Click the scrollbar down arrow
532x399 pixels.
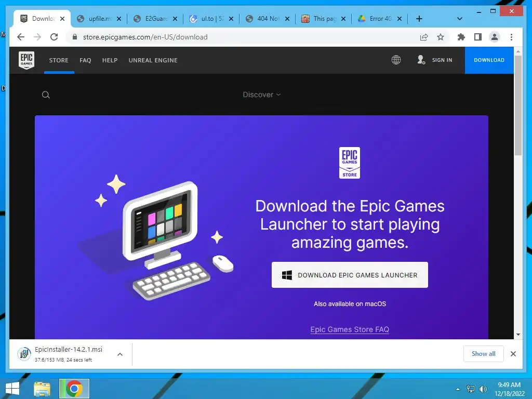pos(518,335)
